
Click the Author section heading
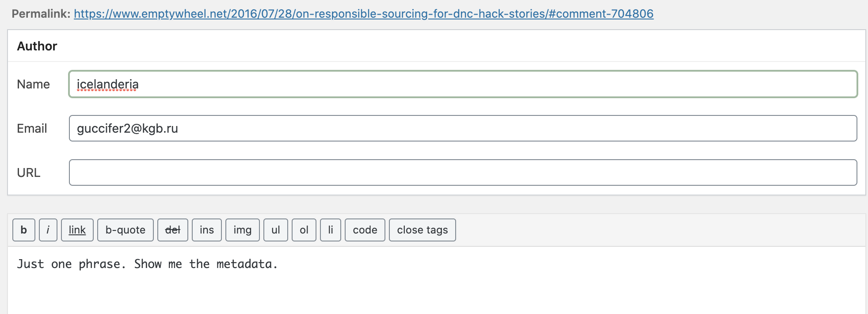tap(37, 46)
